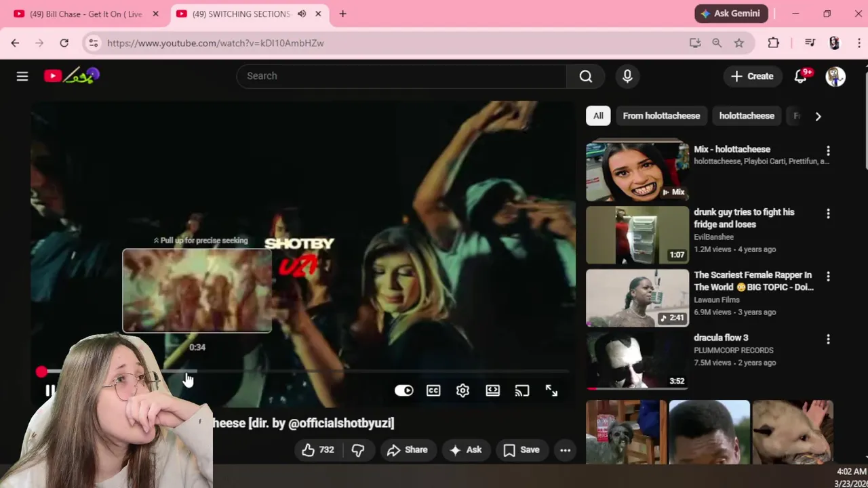
Task: Install app icon in address bar
Action: coord(695,43)
